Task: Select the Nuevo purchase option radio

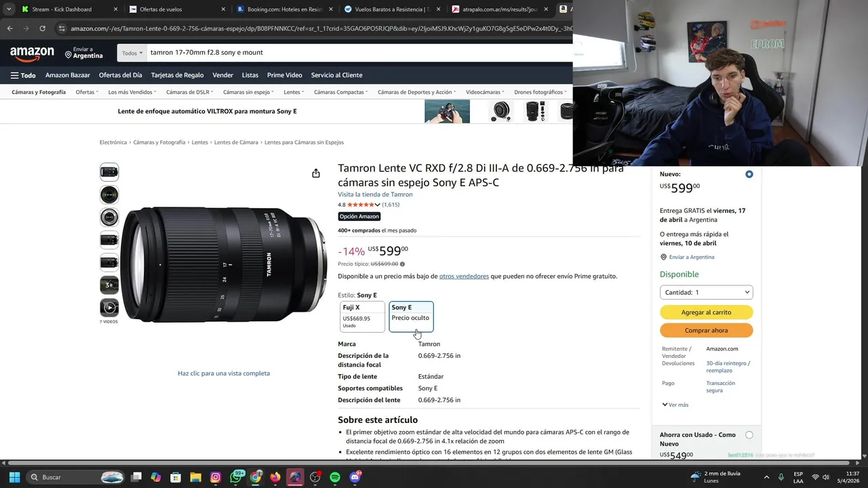Action: [749, 174]
